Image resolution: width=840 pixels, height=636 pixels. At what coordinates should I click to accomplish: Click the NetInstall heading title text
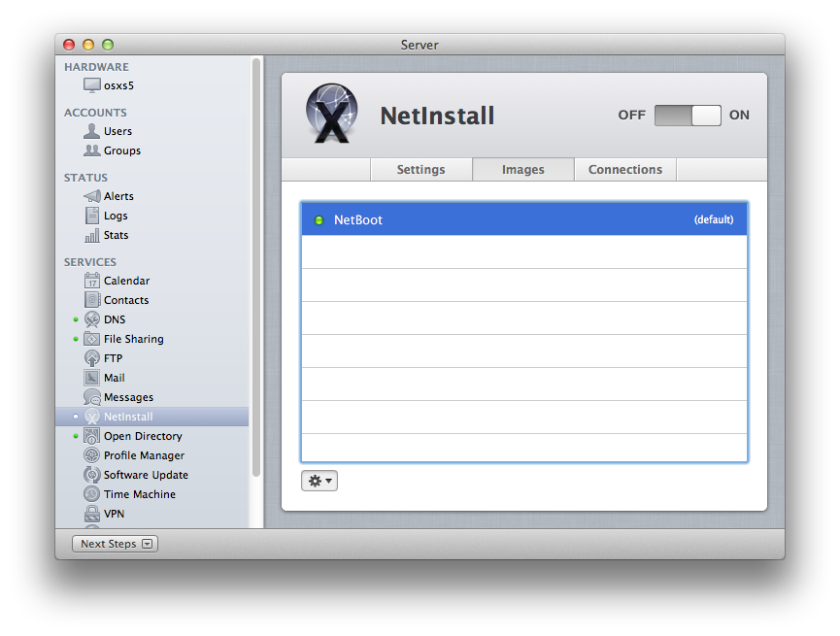[x=437, y=116]
